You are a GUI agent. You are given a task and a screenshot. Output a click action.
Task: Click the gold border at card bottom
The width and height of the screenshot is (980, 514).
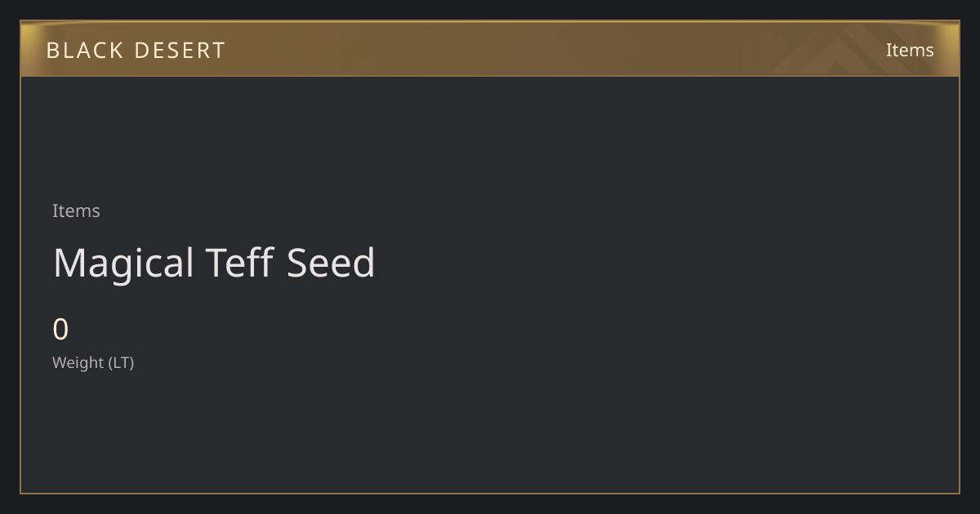(x=490, y=493)
